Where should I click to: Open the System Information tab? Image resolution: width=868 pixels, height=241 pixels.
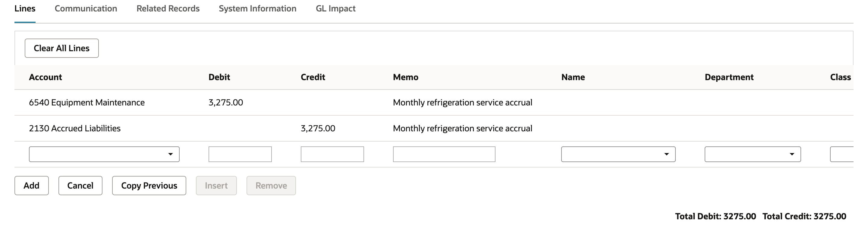coord(257,9)
